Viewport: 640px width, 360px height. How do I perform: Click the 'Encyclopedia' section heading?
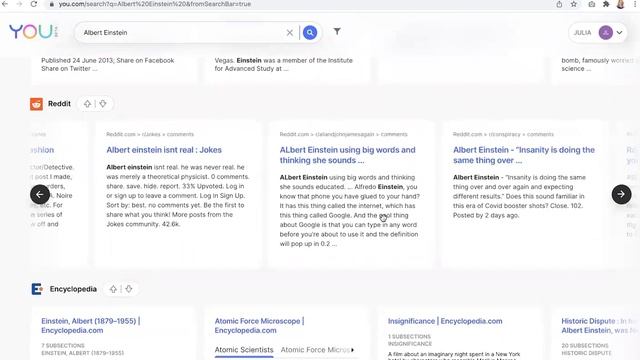pyautogui.click(x=73, y=289)
